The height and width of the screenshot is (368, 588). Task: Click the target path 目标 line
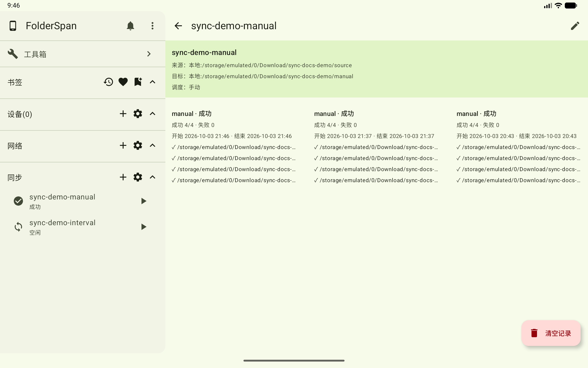pyautogui.click(x=262, y=76)
